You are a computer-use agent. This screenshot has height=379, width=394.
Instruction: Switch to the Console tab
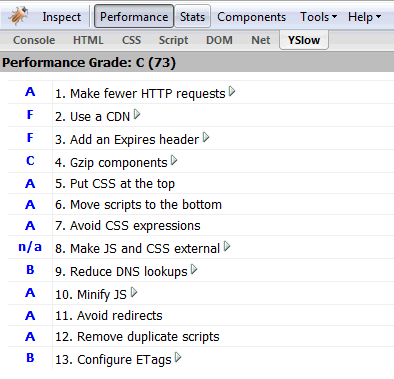coord(34,40)
